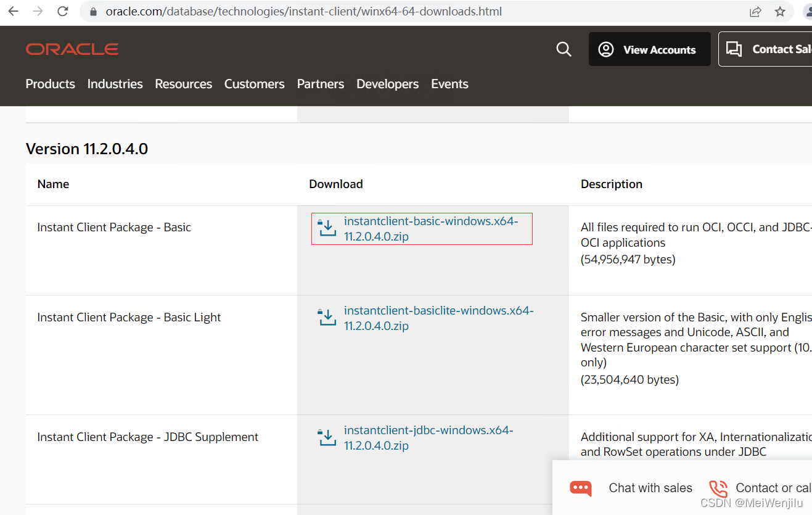Click the browser back arrow
The height and width of the screenshot is (515, 812).
tap(13, 11)
